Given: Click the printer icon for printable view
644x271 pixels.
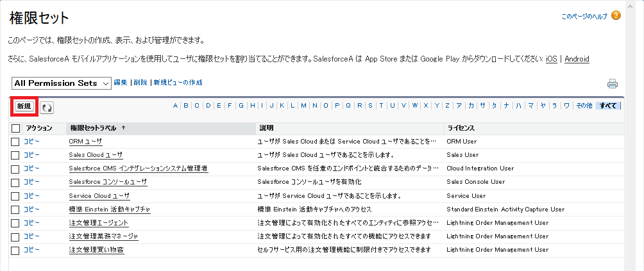Looking at the screenshot, I should click(613, 83).
